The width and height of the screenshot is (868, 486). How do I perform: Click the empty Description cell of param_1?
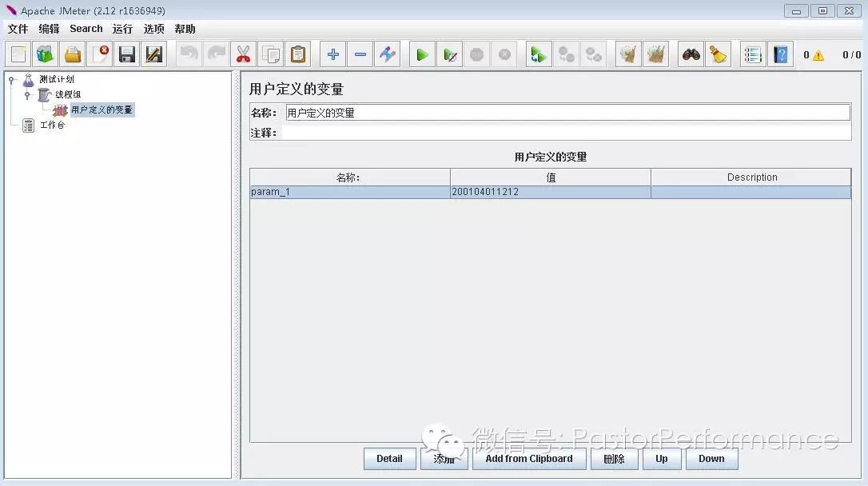pos(751,192)
